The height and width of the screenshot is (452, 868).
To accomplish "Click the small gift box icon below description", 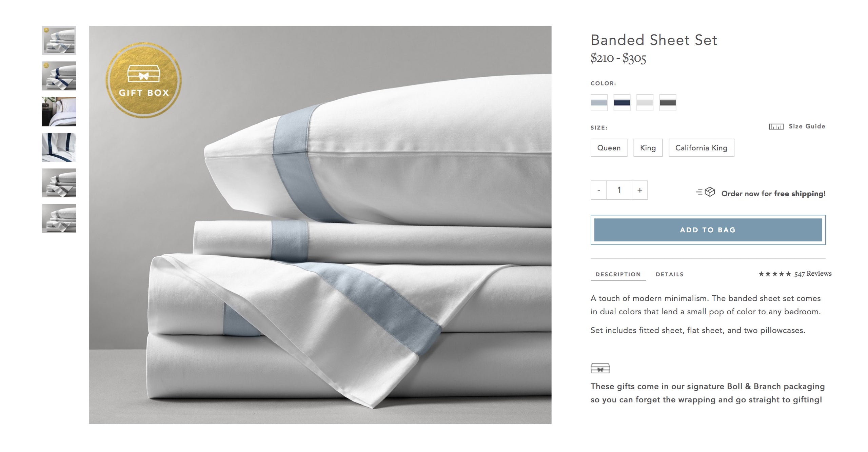I will coord(600,368).
